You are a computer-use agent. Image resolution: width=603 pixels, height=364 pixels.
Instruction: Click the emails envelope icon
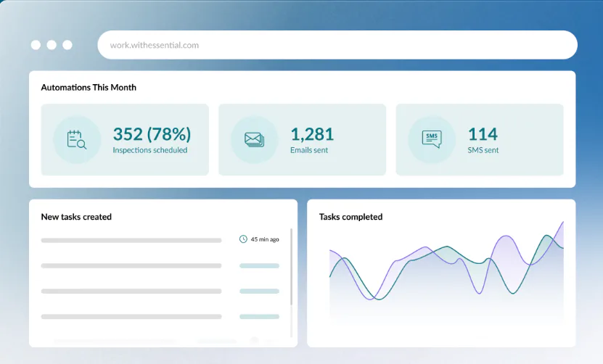click(x=254, y=139)
